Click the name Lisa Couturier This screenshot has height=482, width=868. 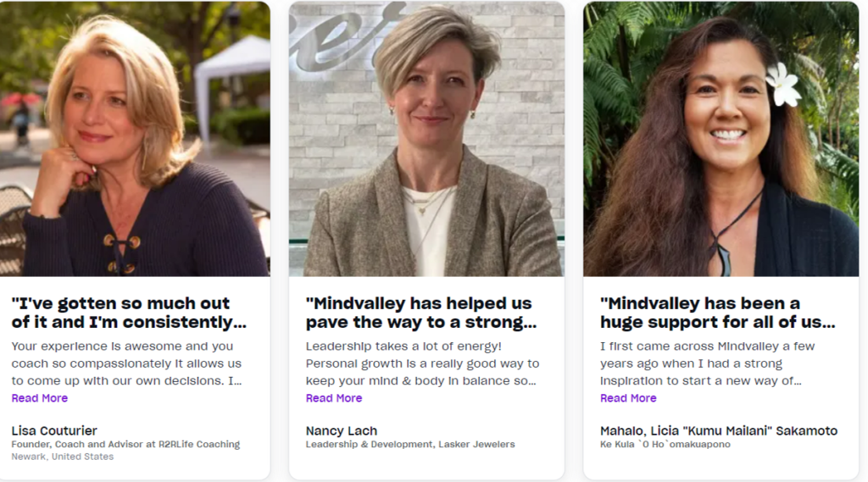54,430
